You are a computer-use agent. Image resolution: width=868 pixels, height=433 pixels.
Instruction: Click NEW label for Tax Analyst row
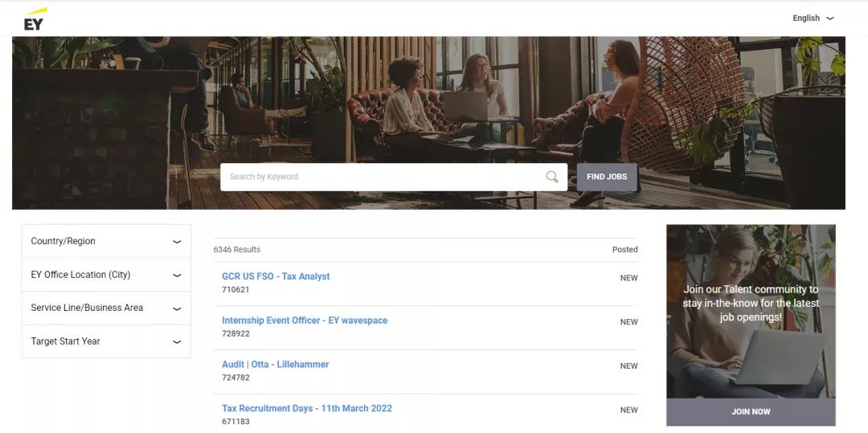(x=628, y=278)
